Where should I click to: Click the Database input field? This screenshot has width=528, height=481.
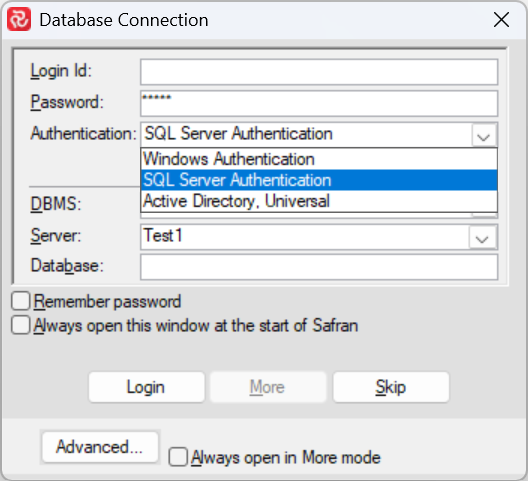pyautogui.click(x=319, y=267)
